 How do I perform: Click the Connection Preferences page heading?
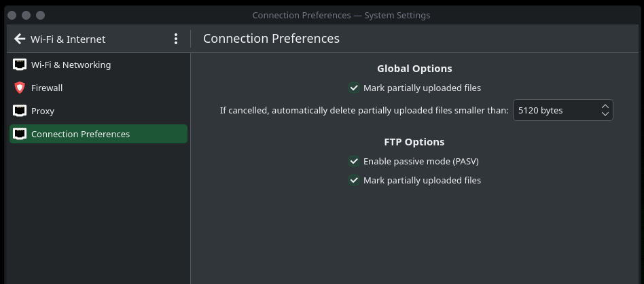tap(271, 39)
